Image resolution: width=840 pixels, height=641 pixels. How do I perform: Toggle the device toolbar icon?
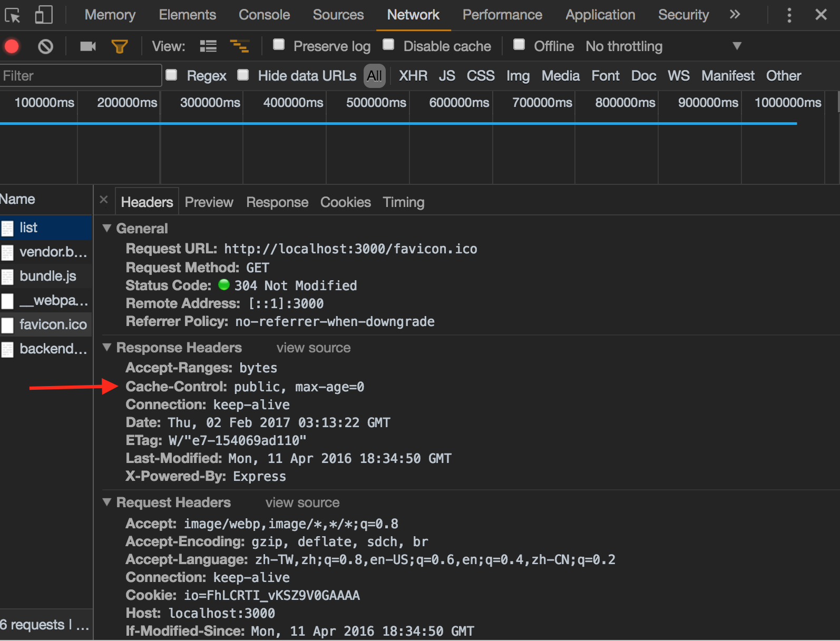click(44, 15)
